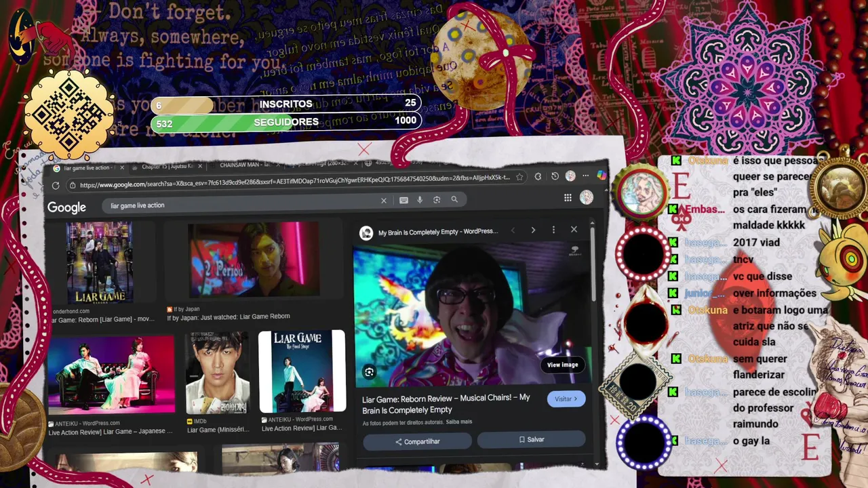Open Google apps grid

click(568, 198)
